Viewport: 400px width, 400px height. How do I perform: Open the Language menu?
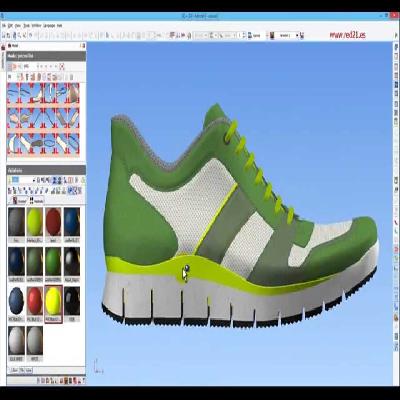point(49,26)
